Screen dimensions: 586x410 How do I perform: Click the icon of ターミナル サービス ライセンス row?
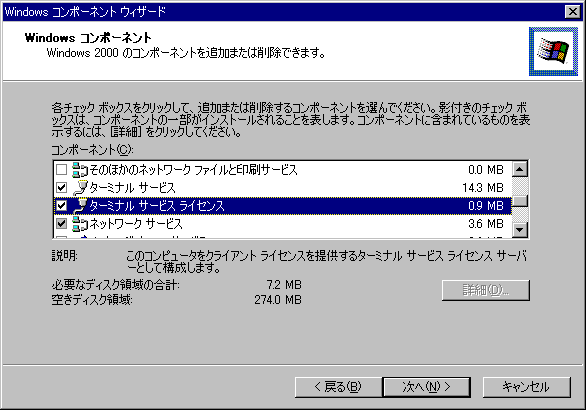click(80, 206)
